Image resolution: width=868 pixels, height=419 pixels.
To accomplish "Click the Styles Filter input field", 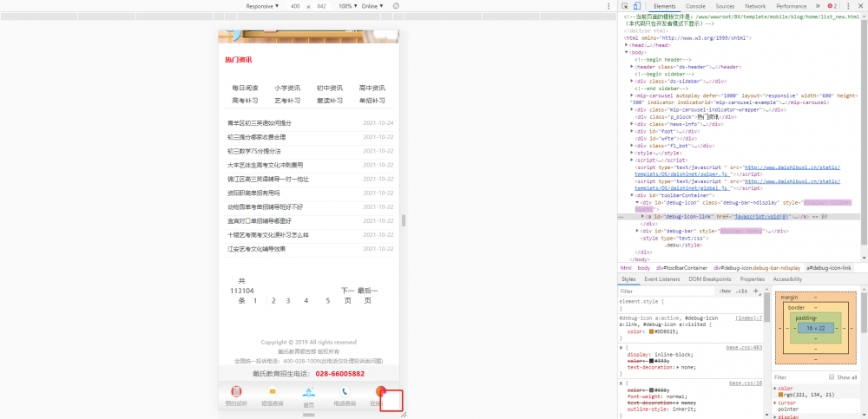I will pos(667,291).
